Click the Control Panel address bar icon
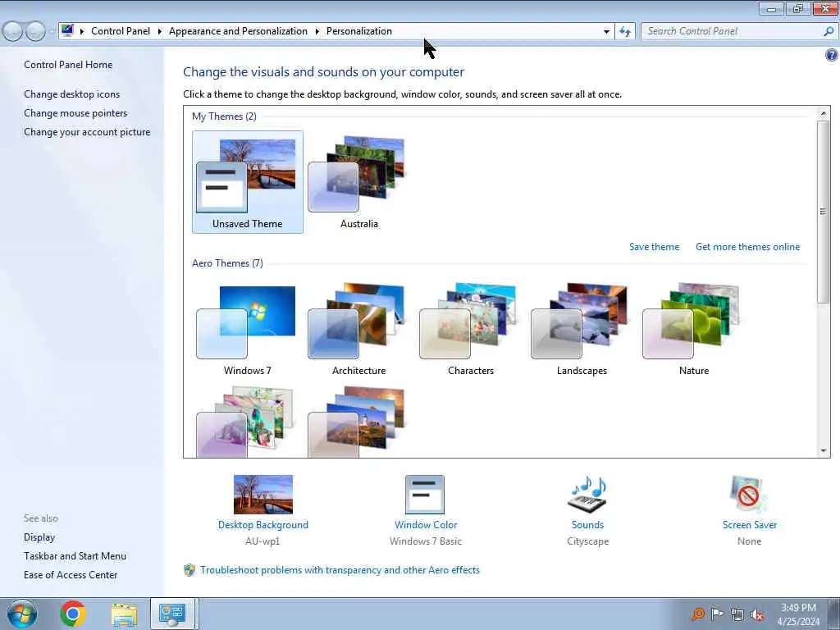840x630 pixels. [67, 30]
